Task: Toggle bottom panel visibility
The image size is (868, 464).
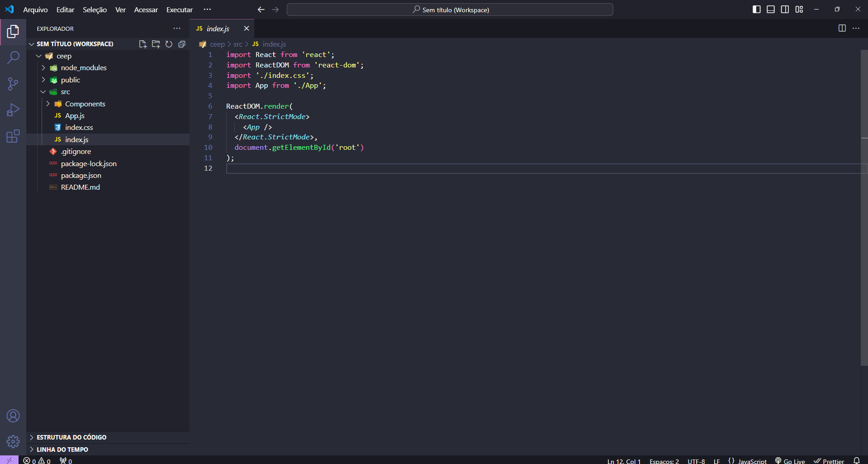Action: pyautogui.click(x=771, y=10)
